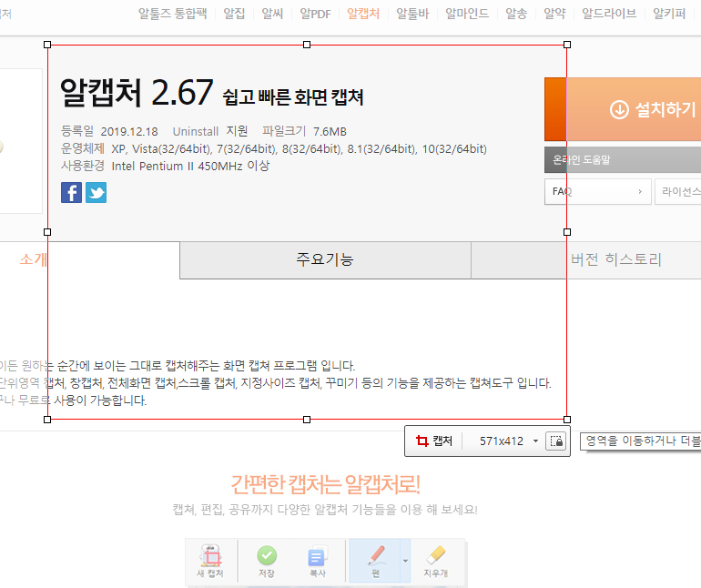Open the 알송 nav link
The width and height of the screenshot is (701, 588).
(516, 14)
